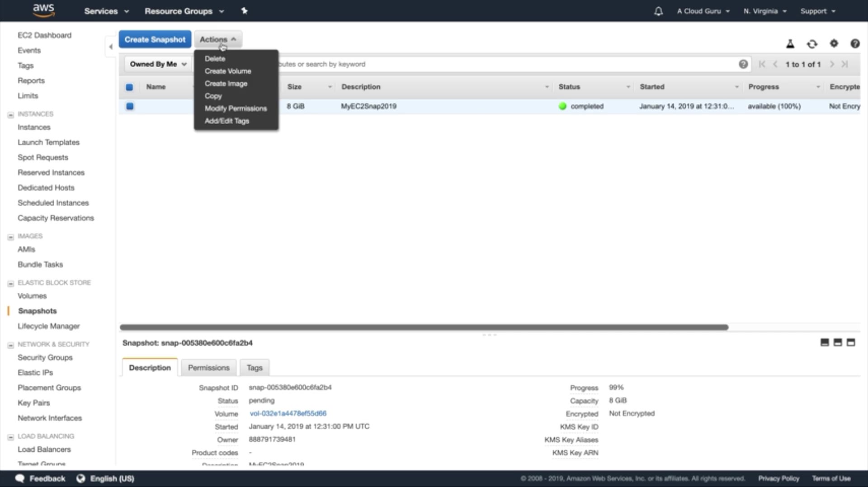Open the Resource Groups dropdown

(184, 11)
